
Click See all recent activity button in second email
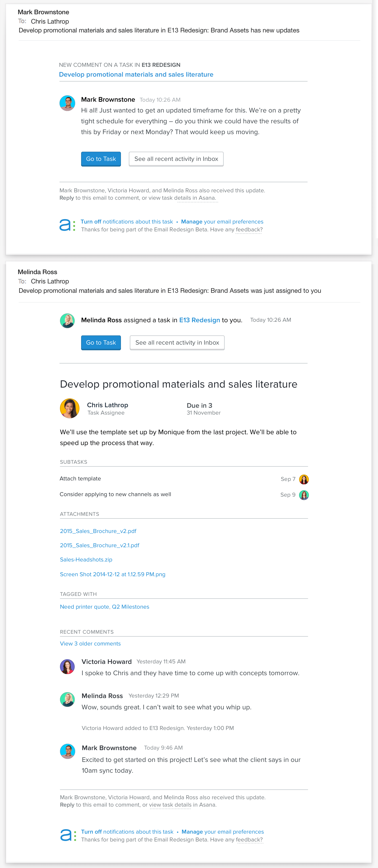point(177,343)
